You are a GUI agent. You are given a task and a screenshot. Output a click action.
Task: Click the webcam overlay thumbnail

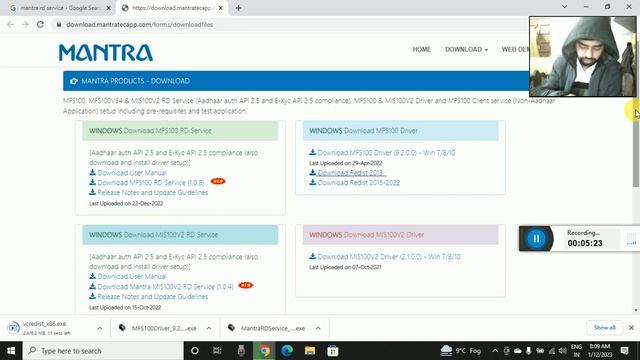[582, 56]
